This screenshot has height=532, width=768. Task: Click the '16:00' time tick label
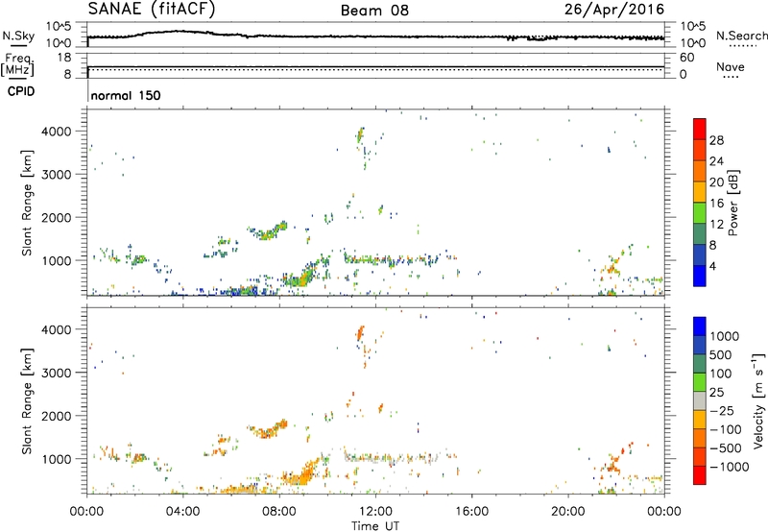click(x=471, y=512)
